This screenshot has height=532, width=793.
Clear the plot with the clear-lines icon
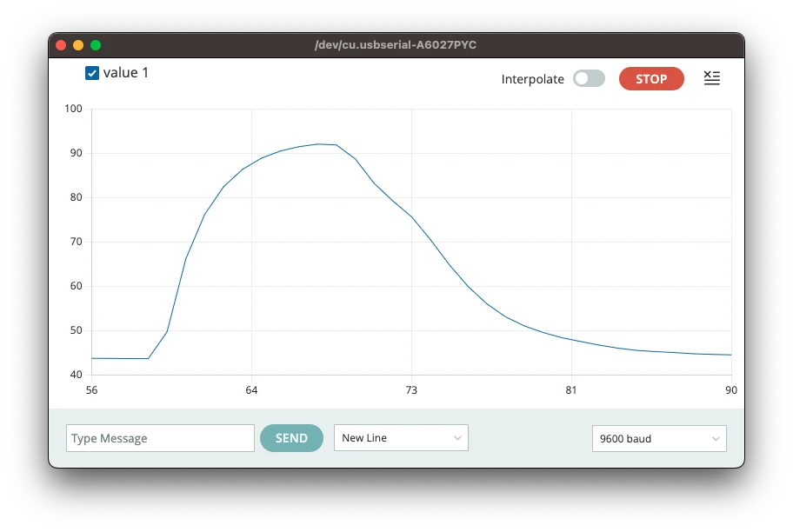click(711, 78)
